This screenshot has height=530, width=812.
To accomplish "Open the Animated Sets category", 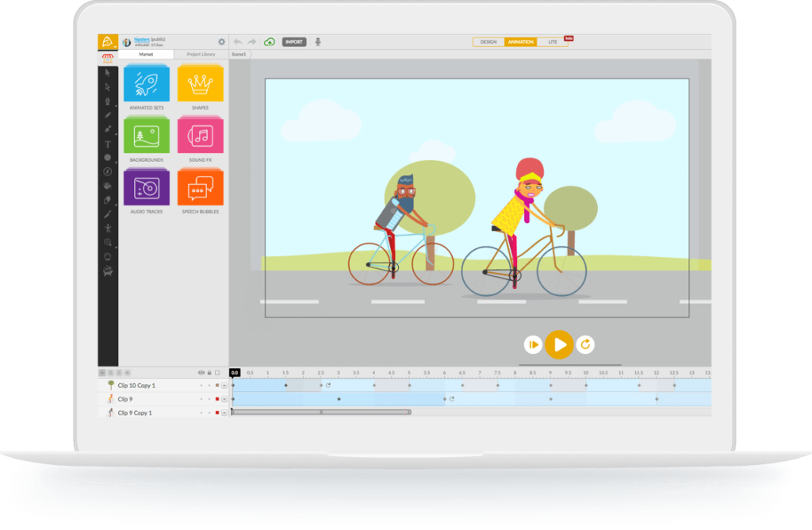I will [145, 83].
